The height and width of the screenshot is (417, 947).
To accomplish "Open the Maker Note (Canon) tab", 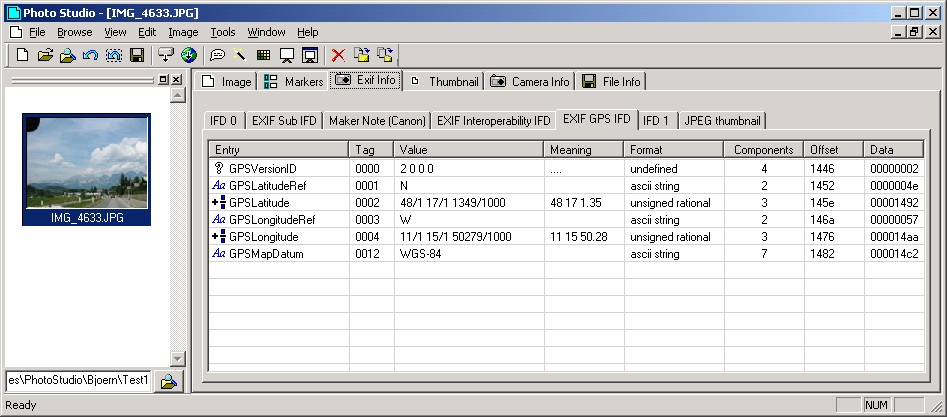I will 377,121.
